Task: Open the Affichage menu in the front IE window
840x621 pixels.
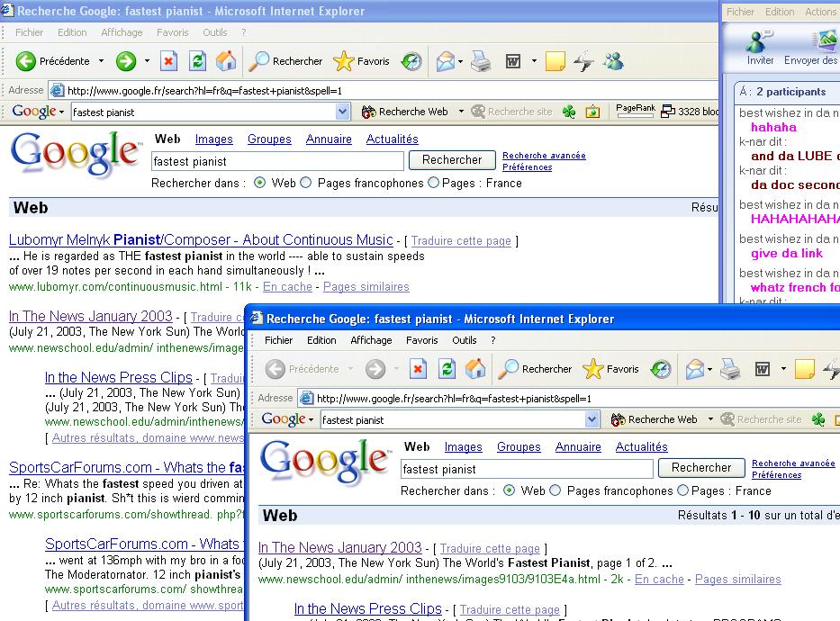Action: (371, 340)
